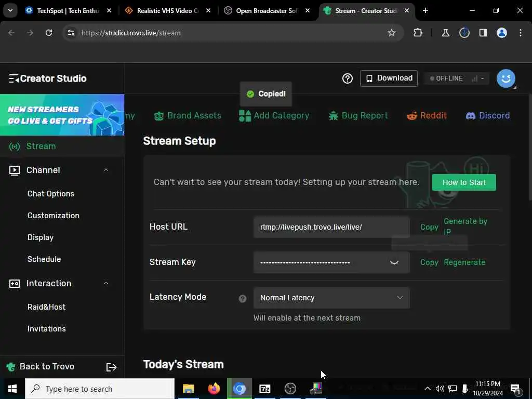Close the TechSpot tab
This screenshot has width=532, height=399.
pos(109,11)
